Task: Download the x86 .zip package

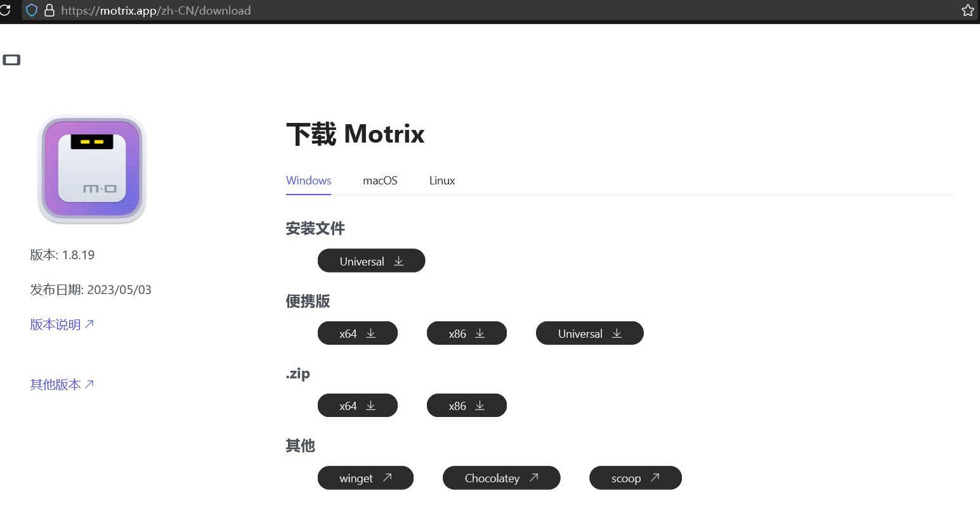Action: click(x=466, y=406)
